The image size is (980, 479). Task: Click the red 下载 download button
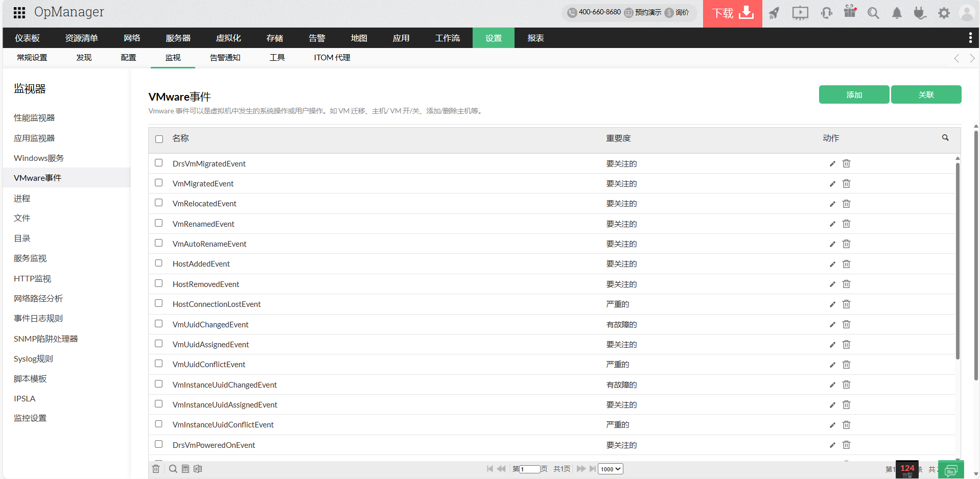733,13
